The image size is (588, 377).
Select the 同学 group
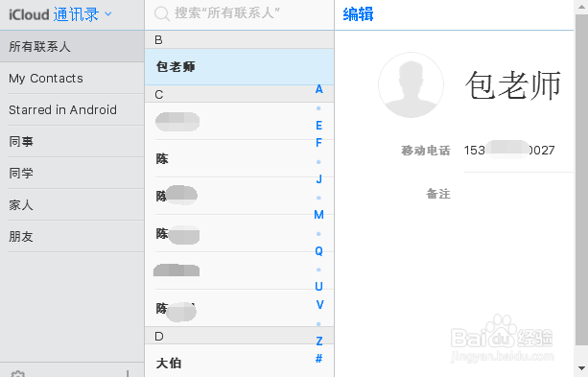pyautogui.click(x=72, y=173)
